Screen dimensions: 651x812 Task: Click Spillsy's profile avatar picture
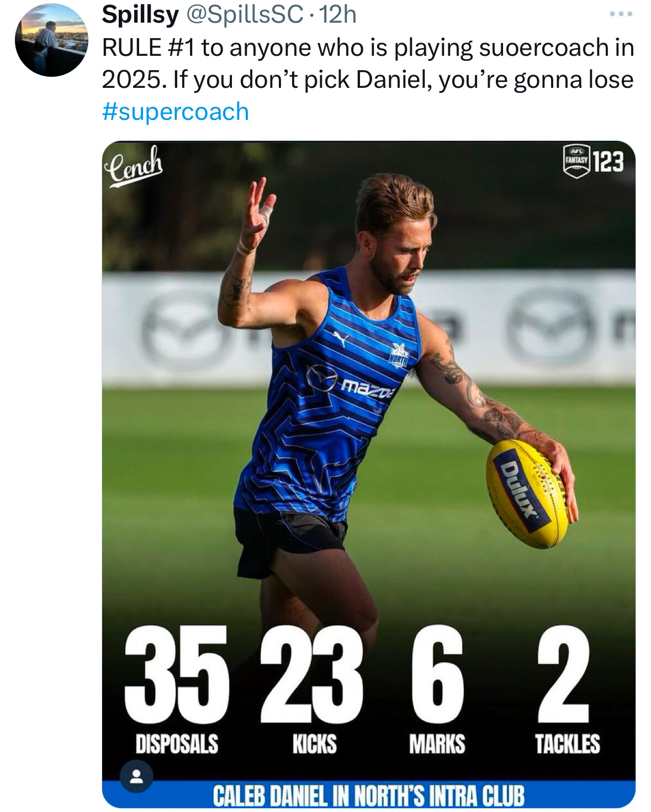click(x=51, y=40)
